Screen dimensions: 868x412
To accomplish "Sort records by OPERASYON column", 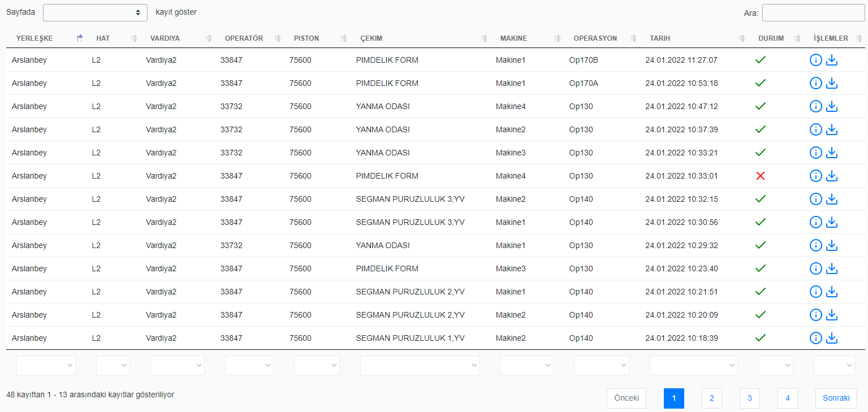I will coord(633,38).
